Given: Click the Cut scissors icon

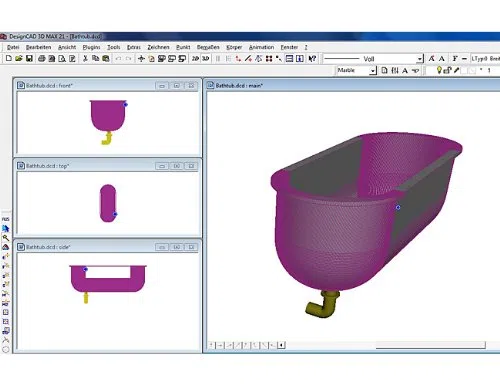Looking at the screenshot, I should click(x=85, y=59).
